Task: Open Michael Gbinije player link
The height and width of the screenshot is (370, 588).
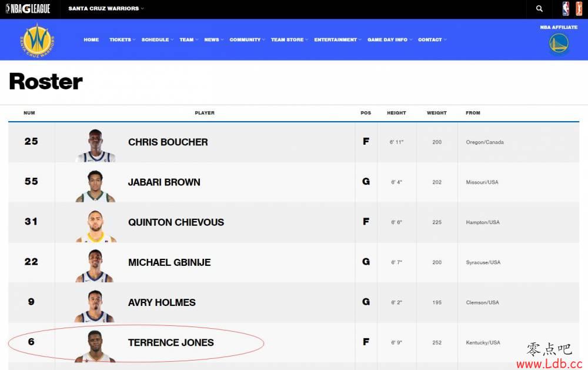Action: (x=169, y=262)
